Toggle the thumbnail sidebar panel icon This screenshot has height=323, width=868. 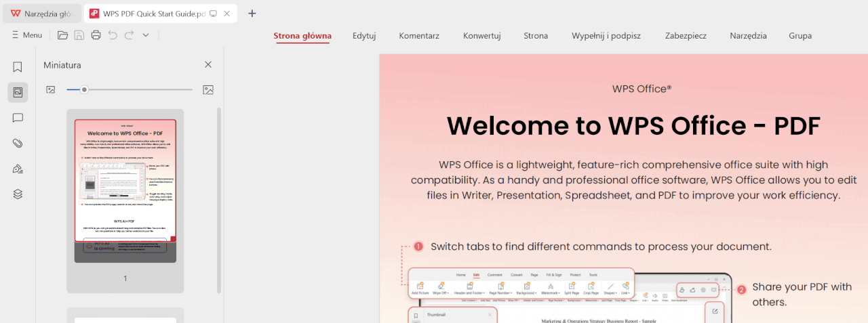point(18,92)
